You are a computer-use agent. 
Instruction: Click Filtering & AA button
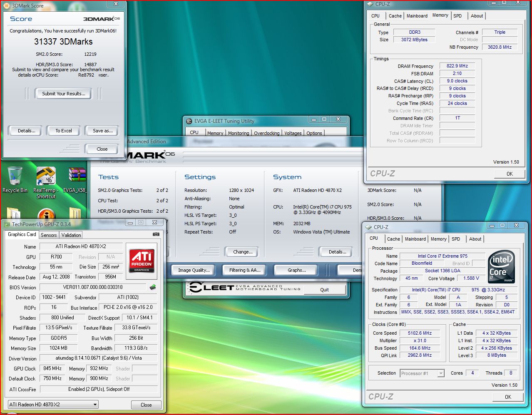(x=245, y=270)
